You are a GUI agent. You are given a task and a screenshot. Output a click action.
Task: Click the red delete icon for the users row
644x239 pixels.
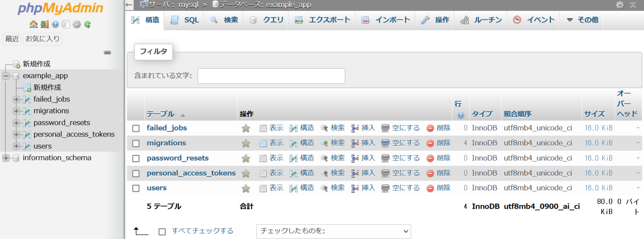coord(430,188)
